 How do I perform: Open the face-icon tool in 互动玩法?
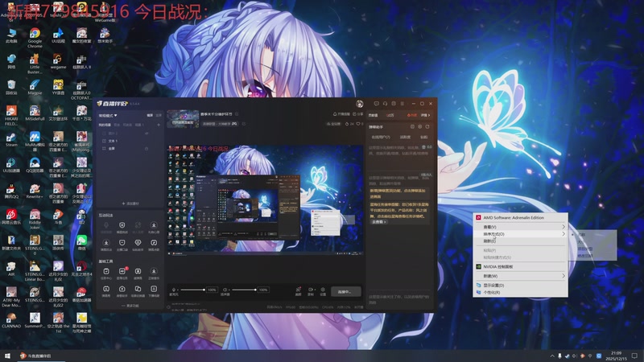click(x=122, y=245)
